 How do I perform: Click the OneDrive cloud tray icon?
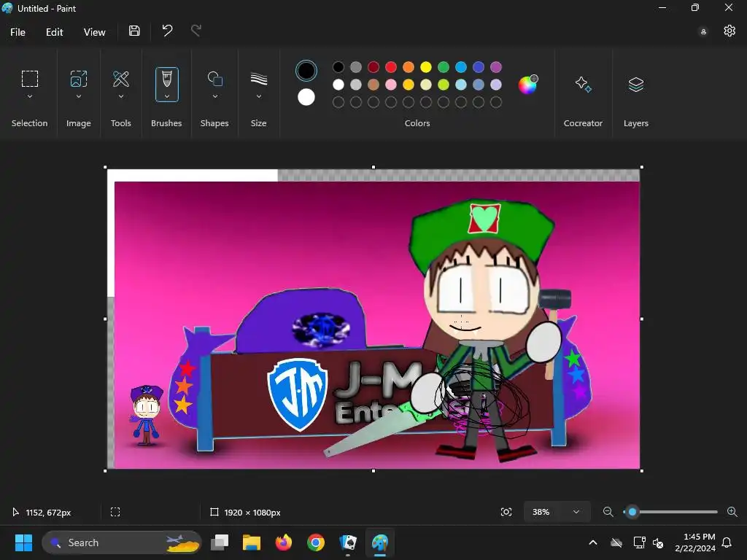pyautogui.click(x=616, y=542)
